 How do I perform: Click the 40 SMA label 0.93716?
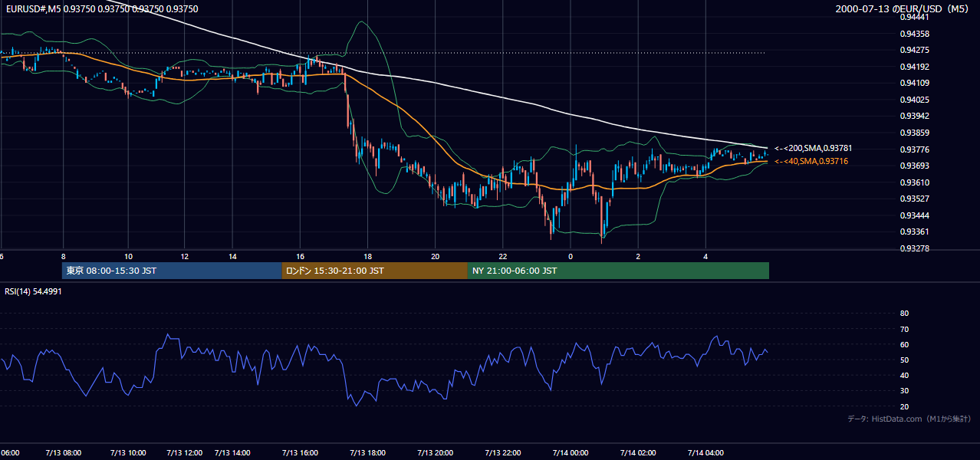click(x=811, y=161)
